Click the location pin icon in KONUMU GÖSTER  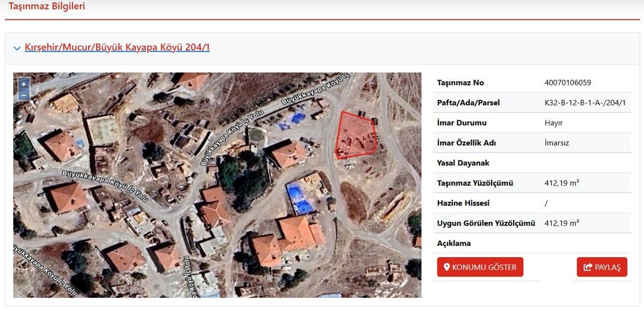point(447,267)
